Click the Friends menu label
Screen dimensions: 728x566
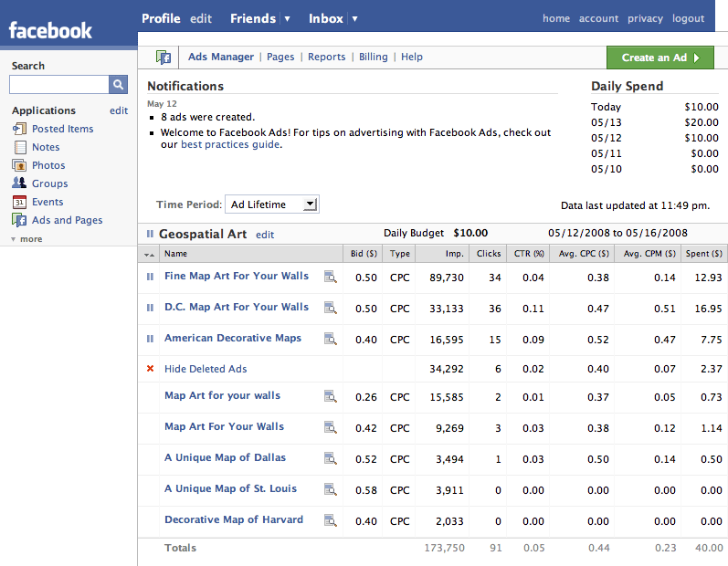[253, 18]
